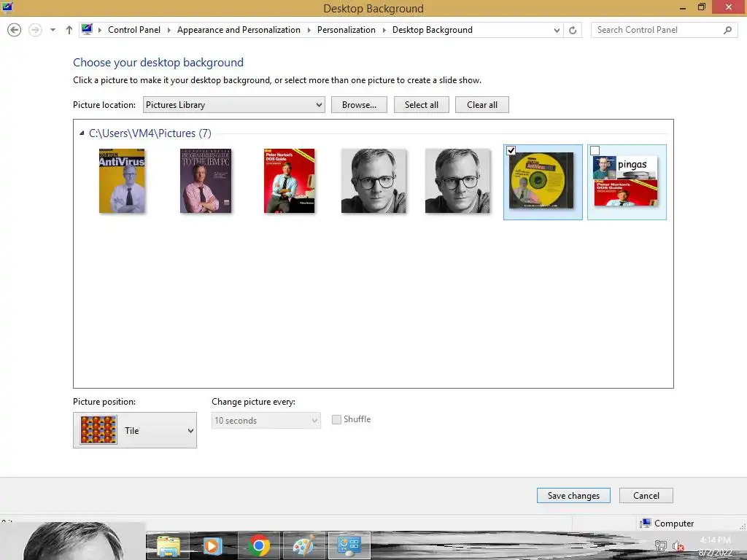Click the Cancel button

(x=646, y=496)
